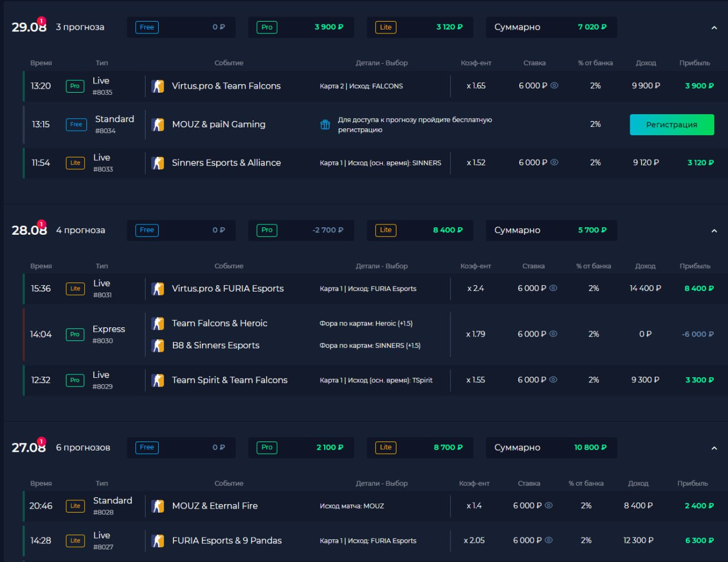Click event name FURIA Esports & 9 Pandas
Screen dimensions: 728x562
(x=227, y=540)
